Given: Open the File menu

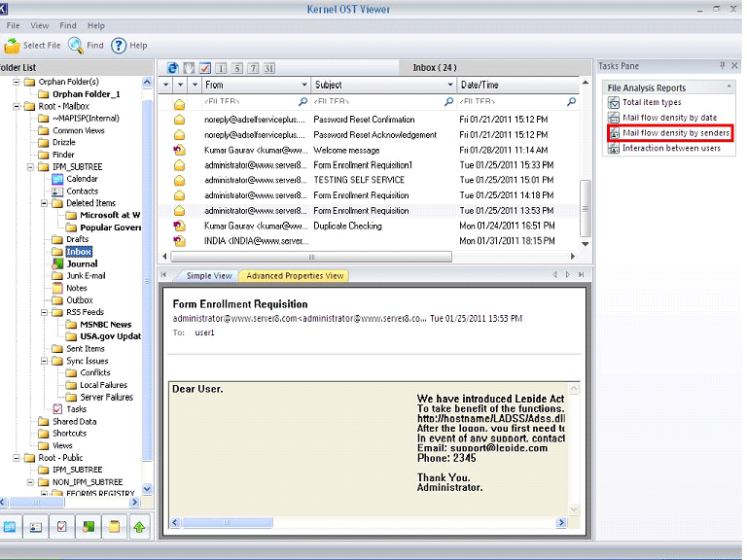Looking at the screenshot, I should click(13, 25).
